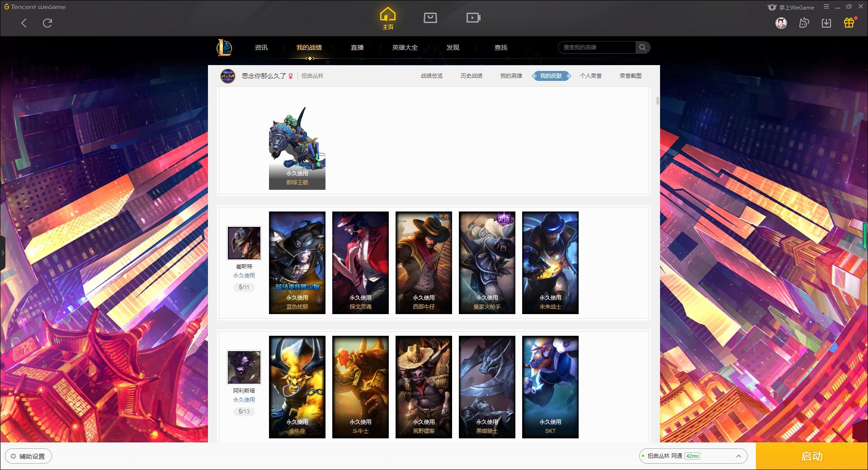This screenshot has height=470, width=868.
Task: Open the hamburger menu in title bar
Action: [x=826, y=7]
